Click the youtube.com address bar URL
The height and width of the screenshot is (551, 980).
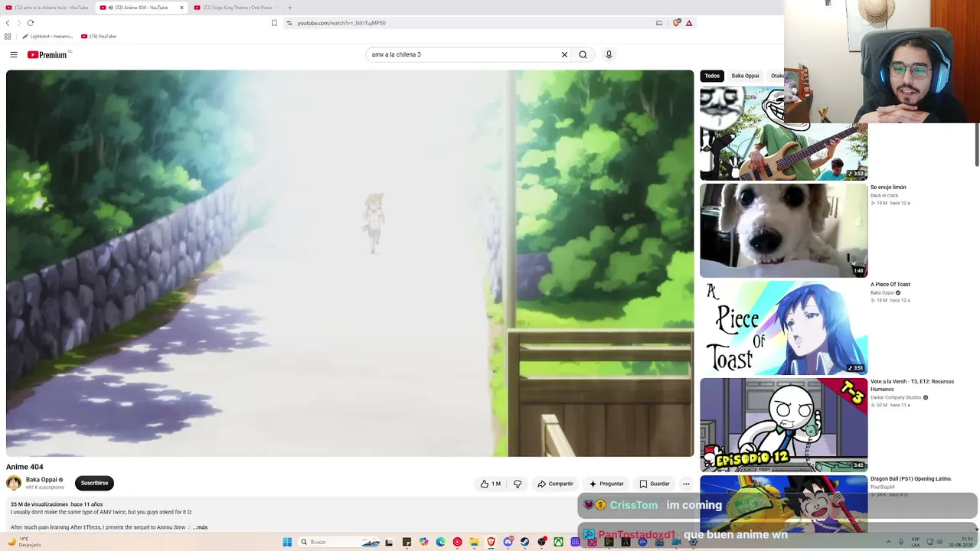point(341,23)
